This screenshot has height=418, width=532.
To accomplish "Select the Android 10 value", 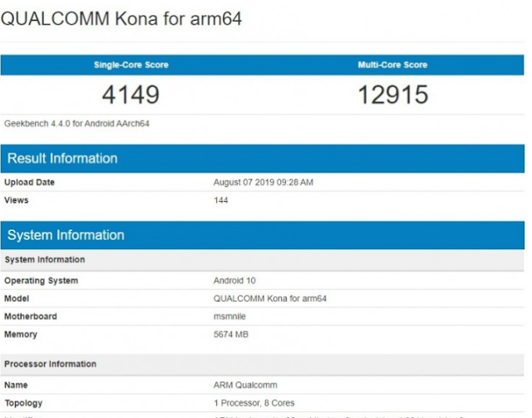I will (234, 281).
